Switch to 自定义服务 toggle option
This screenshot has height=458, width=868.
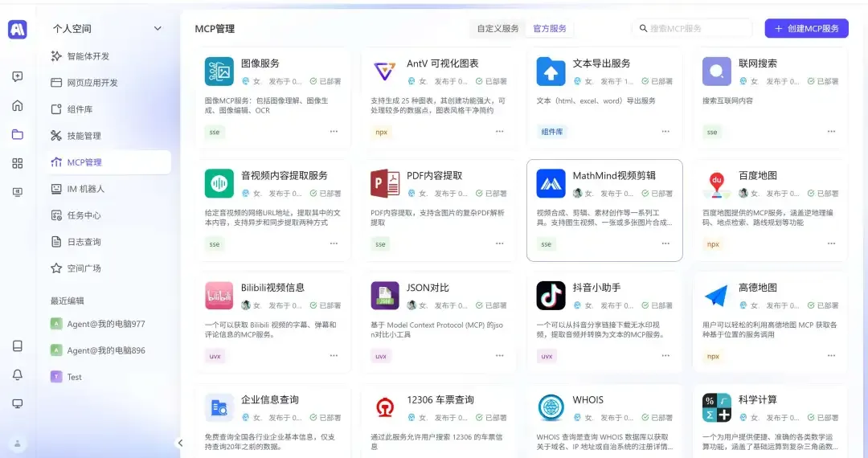(497, 28)
